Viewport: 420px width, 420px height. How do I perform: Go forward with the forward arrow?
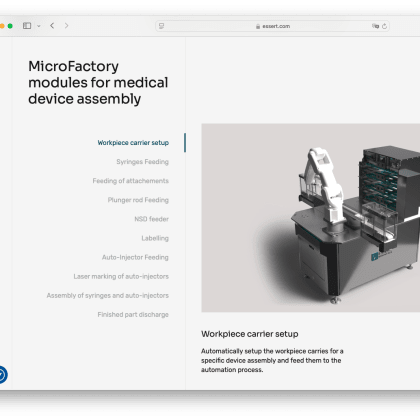[x=67, y=26]
